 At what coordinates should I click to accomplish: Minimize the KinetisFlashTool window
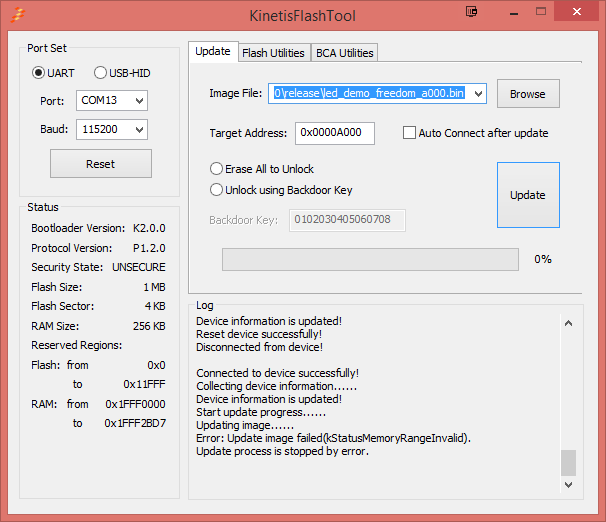click(x=514, y=14)
